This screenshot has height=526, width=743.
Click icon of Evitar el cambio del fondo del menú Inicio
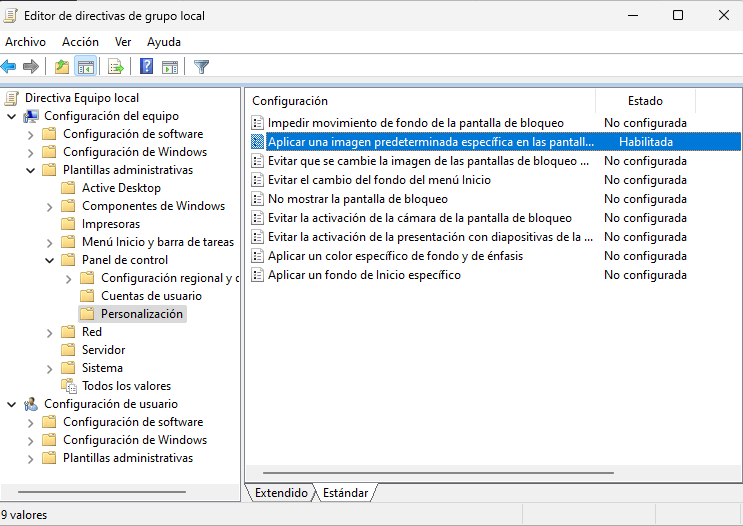(257, 180)
